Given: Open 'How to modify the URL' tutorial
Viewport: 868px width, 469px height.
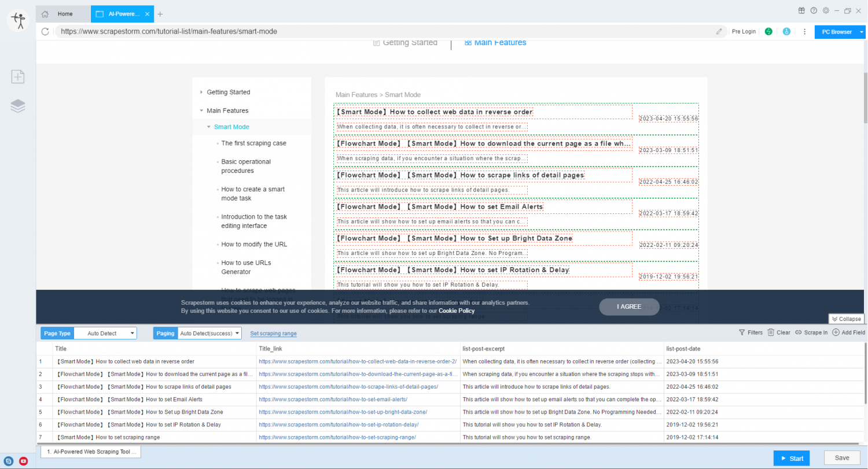Looking at the screenshot, I should (254, 244).
